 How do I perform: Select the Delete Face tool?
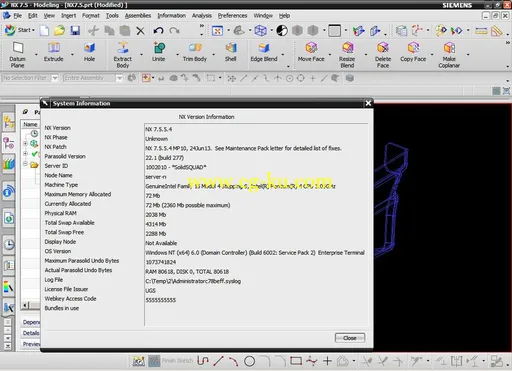383,55
